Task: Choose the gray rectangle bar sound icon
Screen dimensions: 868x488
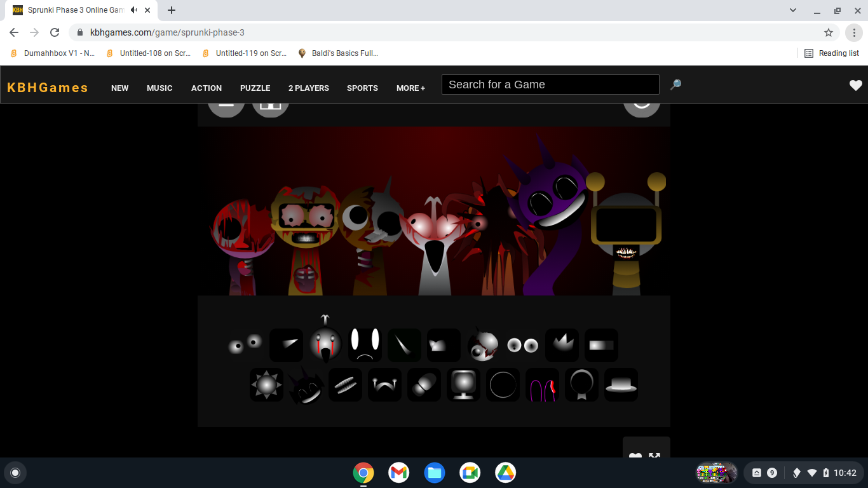Action: click(601, 345)
